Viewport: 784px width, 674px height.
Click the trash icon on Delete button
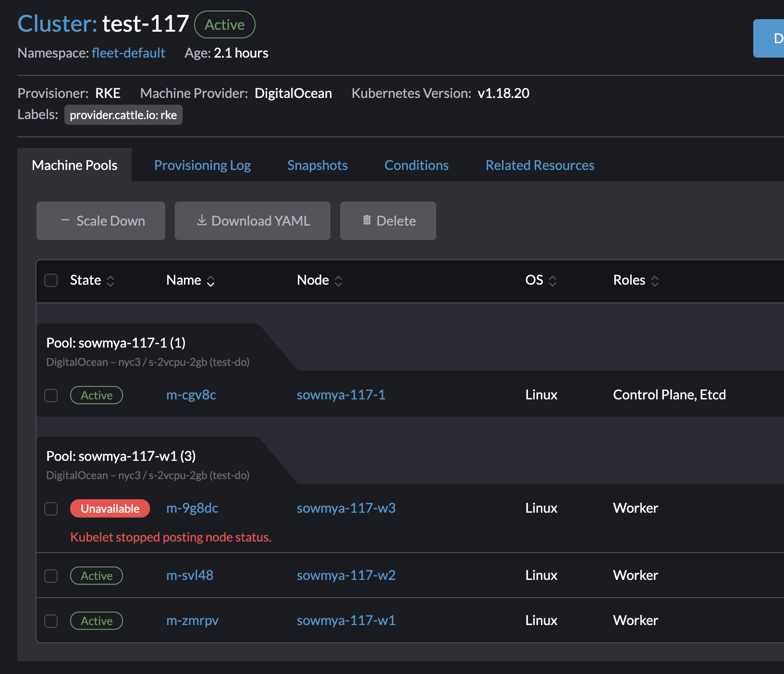coord(367,220)
